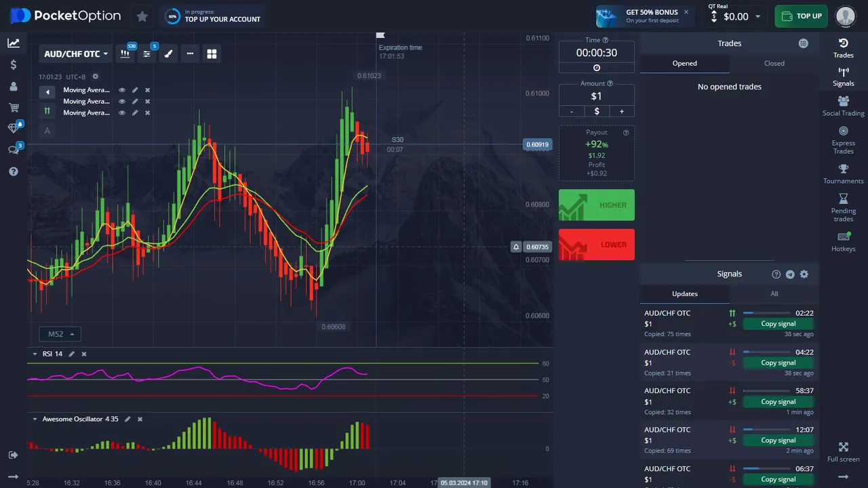The height and width of the screenshot is (488, 868).
Task: Open the Finance dollar sidebar icon
Action: [14, 64]
